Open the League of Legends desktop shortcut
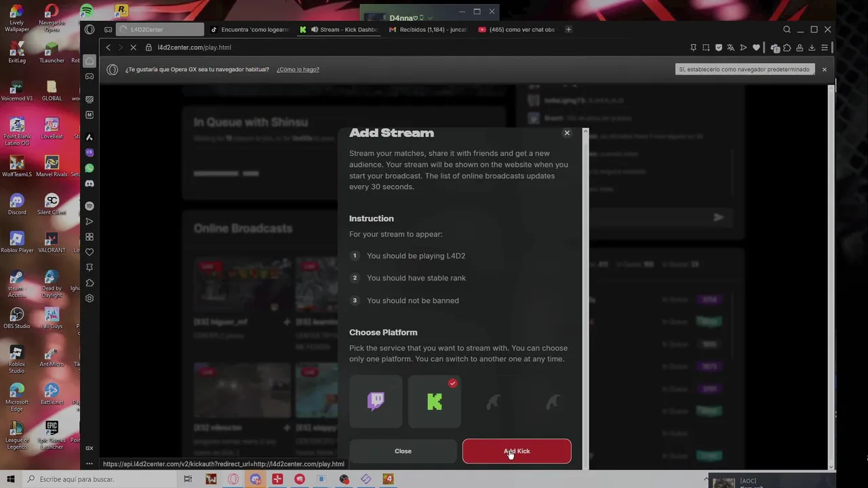Screen dimensions: 868x488 17,434
